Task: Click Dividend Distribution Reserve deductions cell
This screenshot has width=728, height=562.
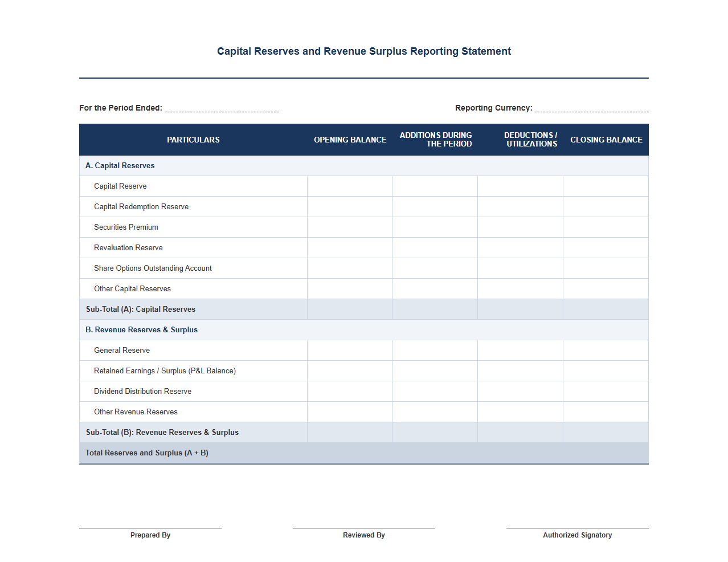Action: pos(521,392)
